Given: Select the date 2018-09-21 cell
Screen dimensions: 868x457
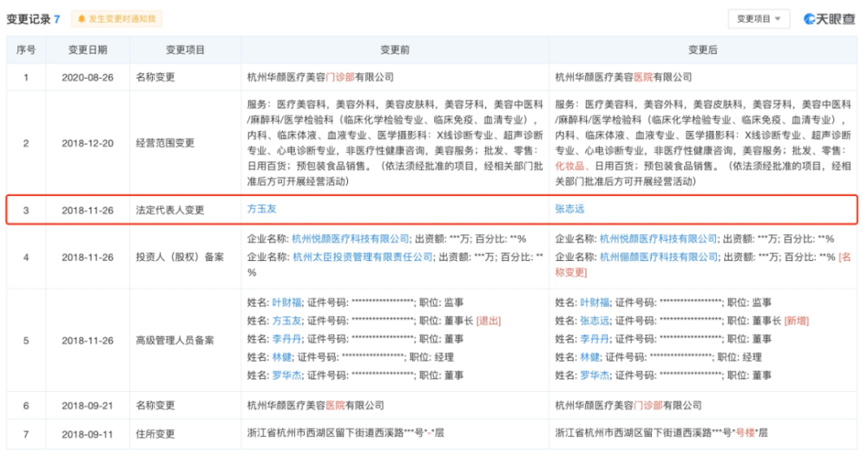Looking at the screenshot, I should 88,406.
